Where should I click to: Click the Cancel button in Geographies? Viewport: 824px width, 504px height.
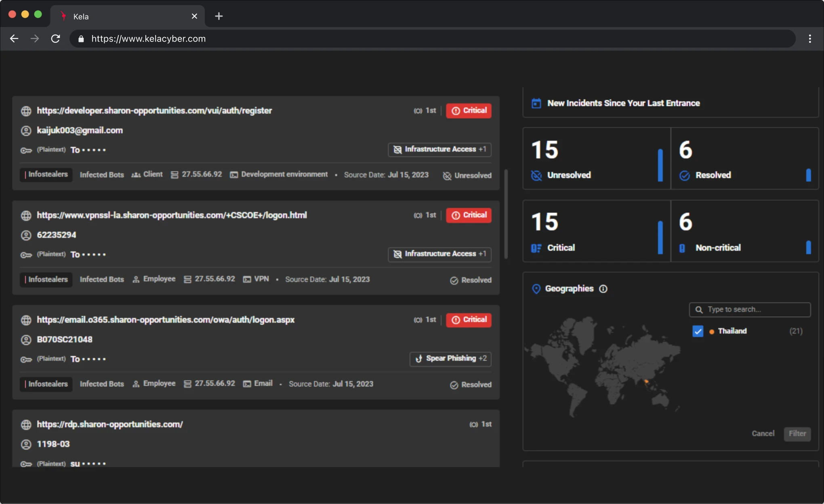[763, 434]
